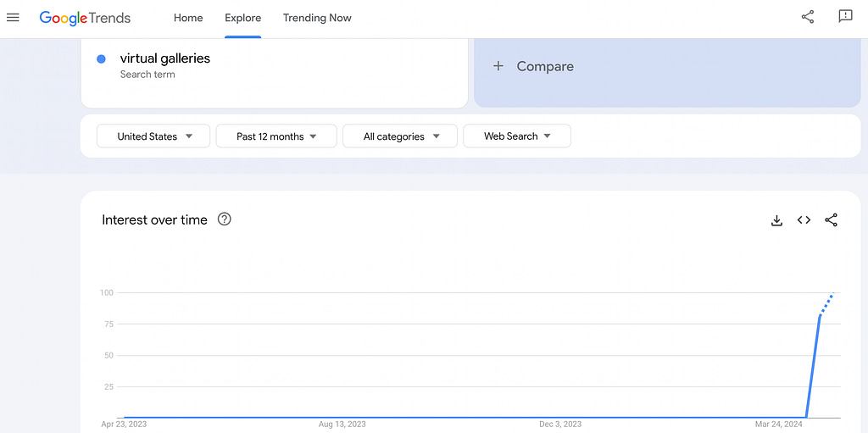Click the dotted forecast segment of the line
This screenshot has width=868, height=433.
click(x=827, y=304)
